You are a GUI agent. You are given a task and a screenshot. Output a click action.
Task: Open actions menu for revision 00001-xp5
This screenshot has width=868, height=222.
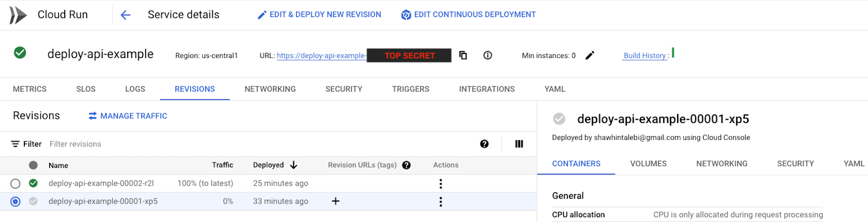441,202
